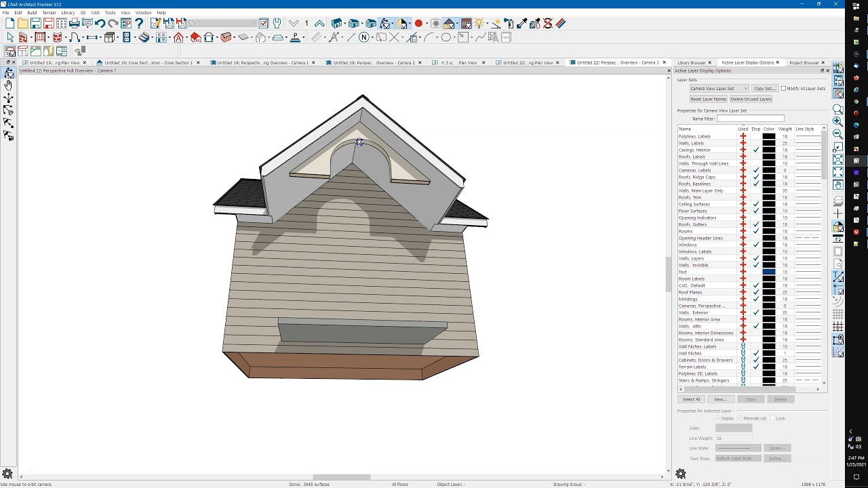Close the Active Layer Display Options tab

777,62
